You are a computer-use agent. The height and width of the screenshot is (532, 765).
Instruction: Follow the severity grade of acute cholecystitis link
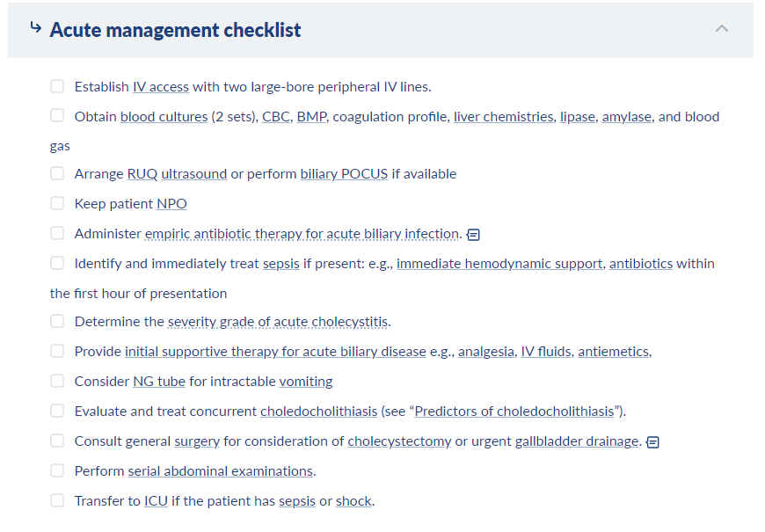[x=278, y=322]
